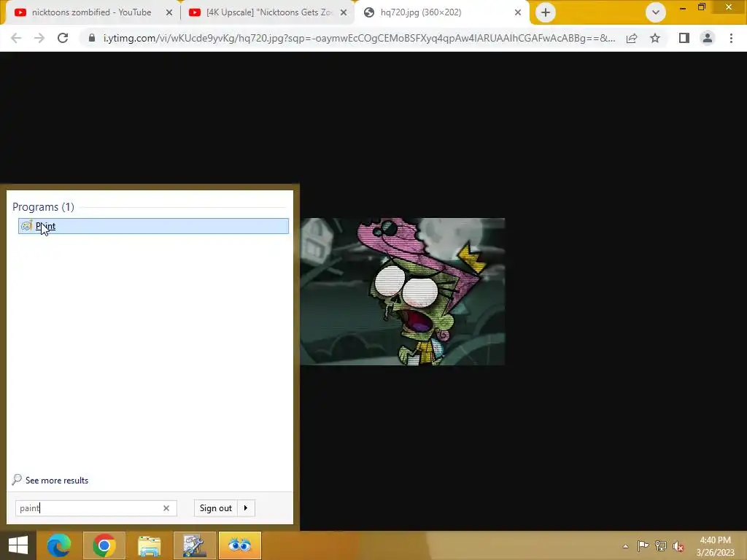This screenshot has height=560, width=747.
Task: View site information lock icon
Action: point(92,38)
